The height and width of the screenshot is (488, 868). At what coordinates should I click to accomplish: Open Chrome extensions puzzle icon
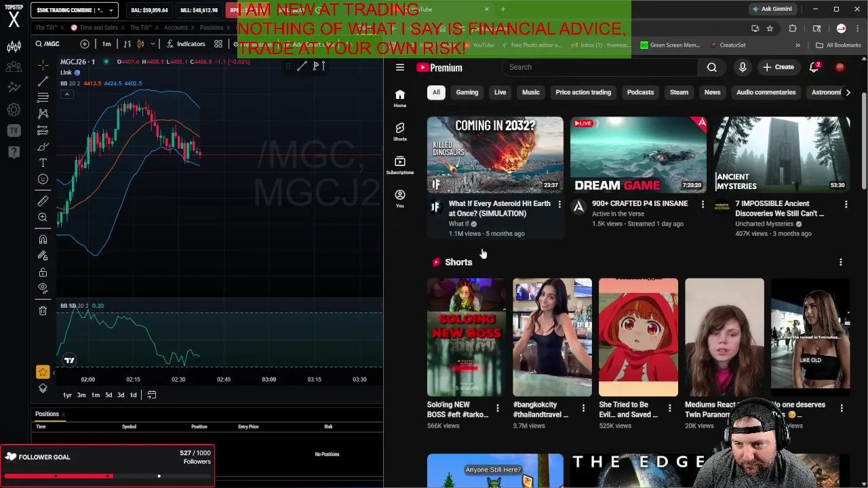793,28
